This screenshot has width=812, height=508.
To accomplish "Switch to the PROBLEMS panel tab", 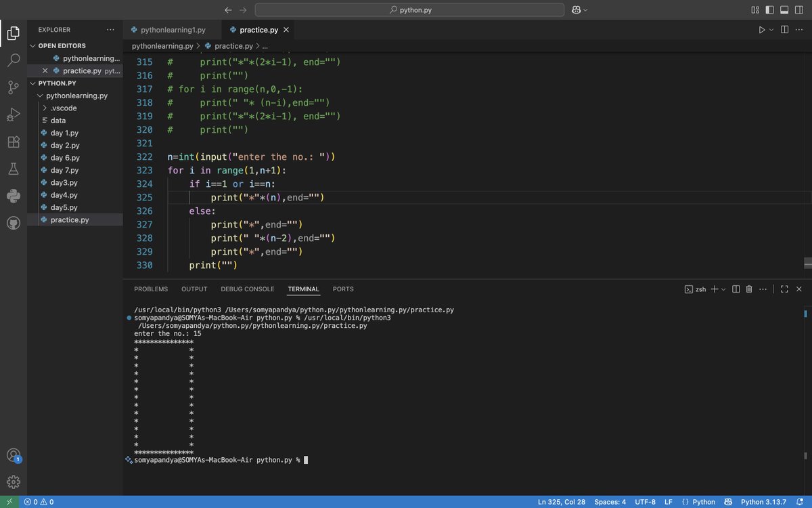I will [151, 289].
